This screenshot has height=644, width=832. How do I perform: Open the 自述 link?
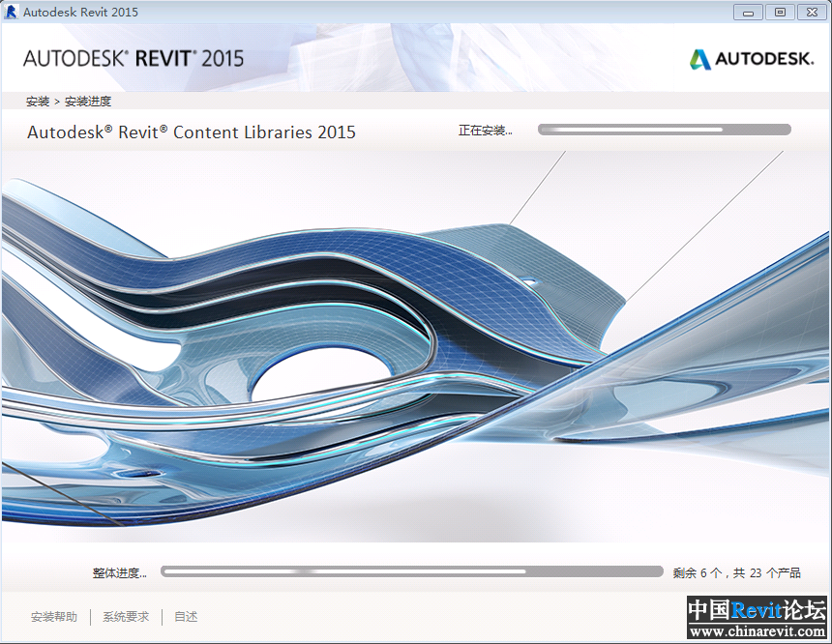[186, 616]
